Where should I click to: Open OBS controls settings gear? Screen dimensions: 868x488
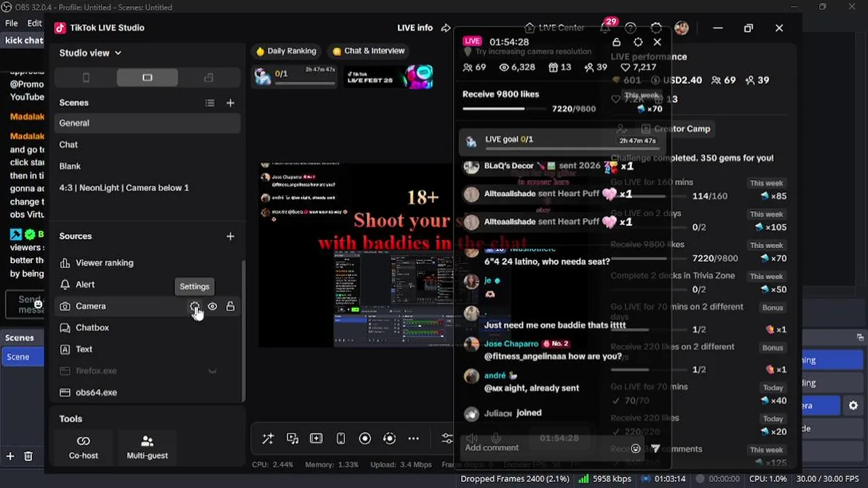[853, 405]
